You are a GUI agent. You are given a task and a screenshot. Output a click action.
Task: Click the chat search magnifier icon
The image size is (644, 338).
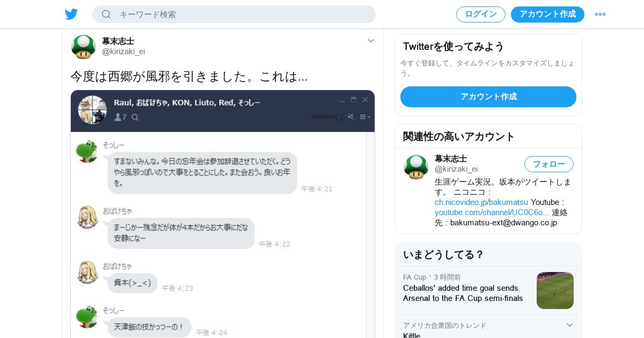[135, 117]
